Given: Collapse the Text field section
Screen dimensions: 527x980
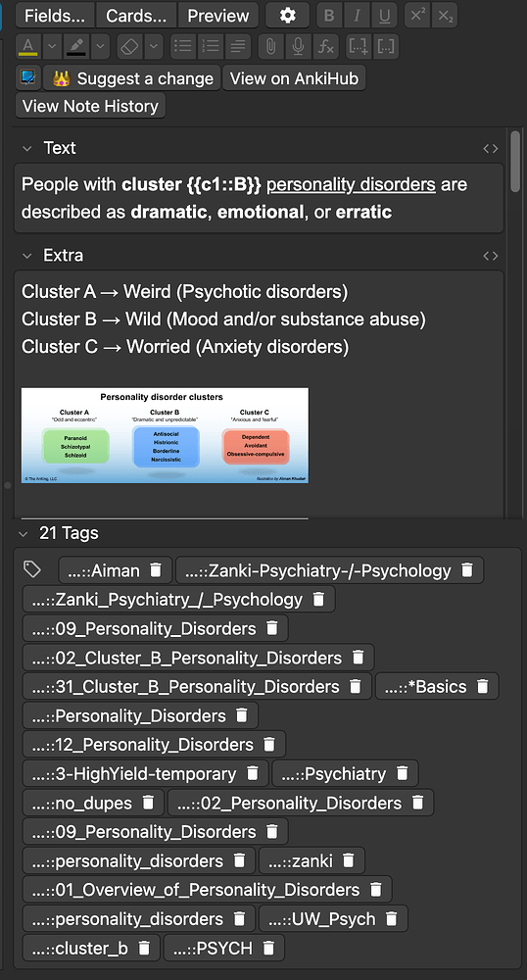Looking at the screenshot, I should [x=26, y=149].
